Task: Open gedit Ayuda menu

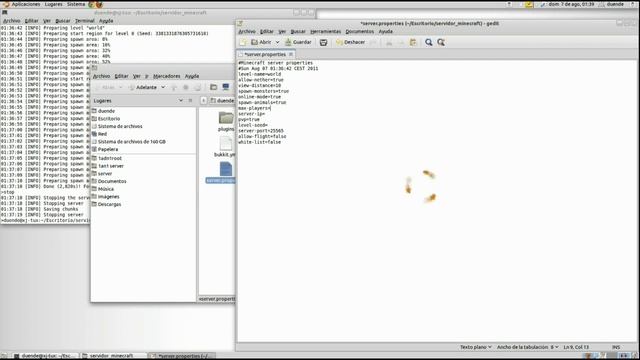Action: point(385,31)
